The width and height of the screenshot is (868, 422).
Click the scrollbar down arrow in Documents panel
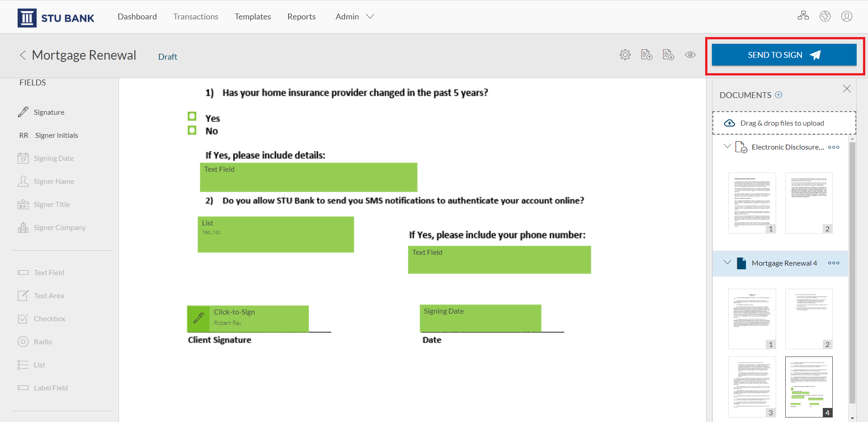[x=852, y=418]
